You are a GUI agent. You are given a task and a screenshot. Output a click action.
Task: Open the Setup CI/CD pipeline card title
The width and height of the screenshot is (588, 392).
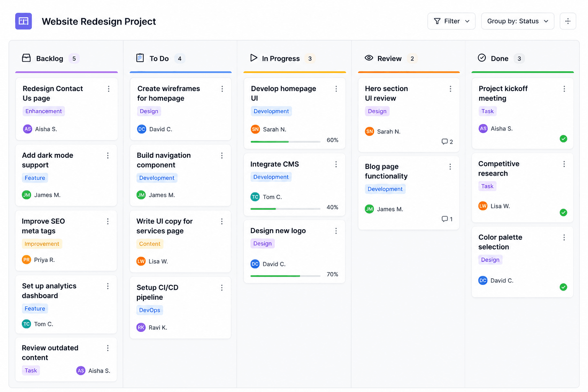click(x=157, y=292)
